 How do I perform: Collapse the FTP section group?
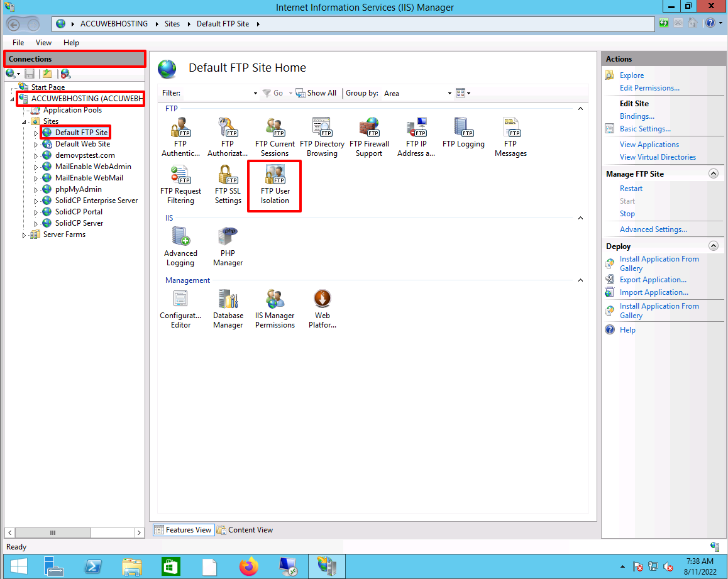[x=580, y=109]
